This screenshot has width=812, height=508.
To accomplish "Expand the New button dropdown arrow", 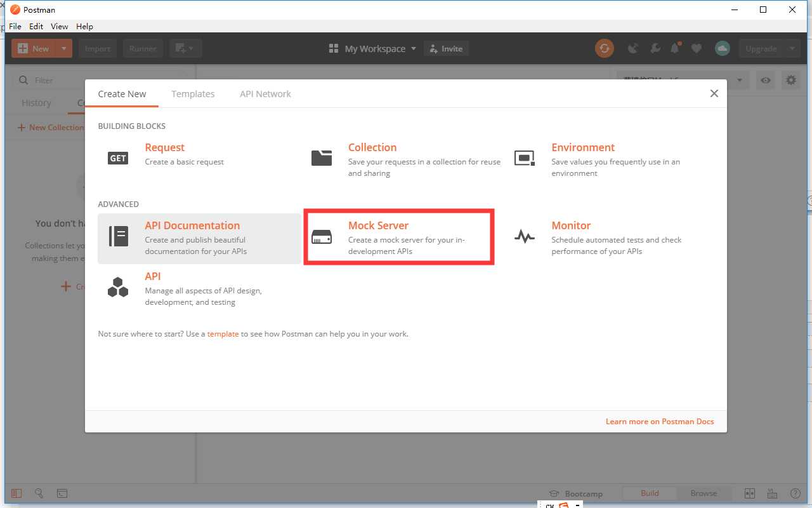I will click(63, 48).
